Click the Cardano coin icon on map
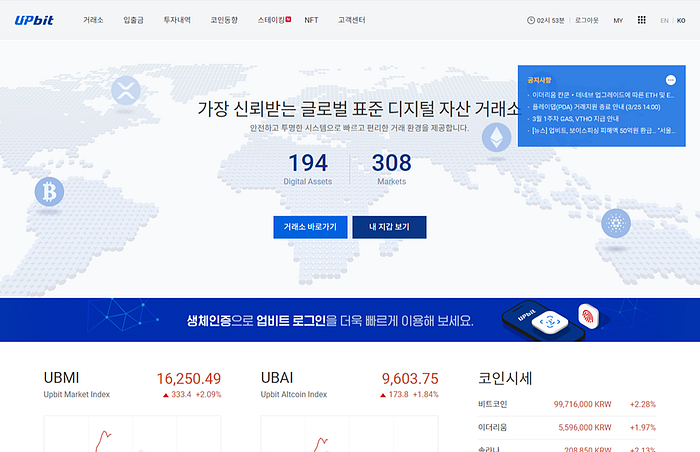 tap(616, 223)
